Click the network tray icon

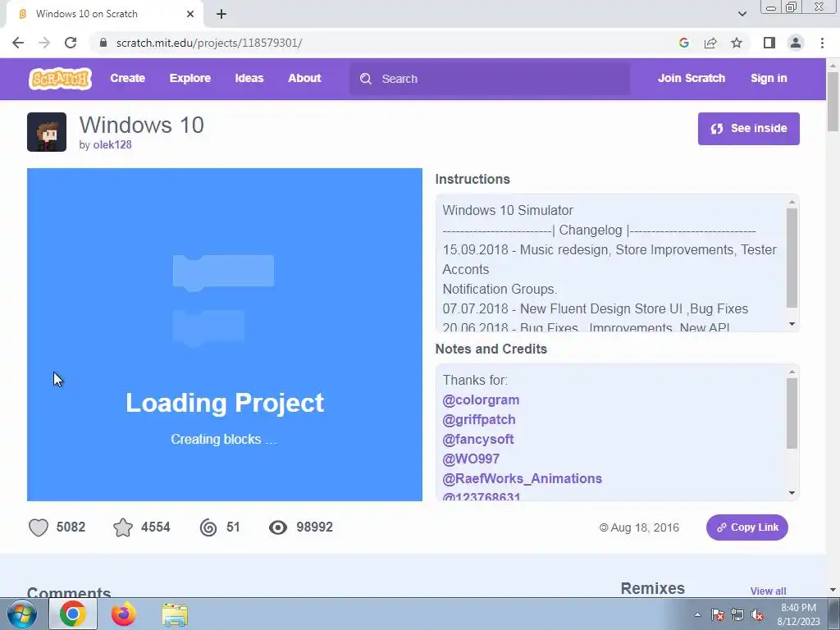737,615
